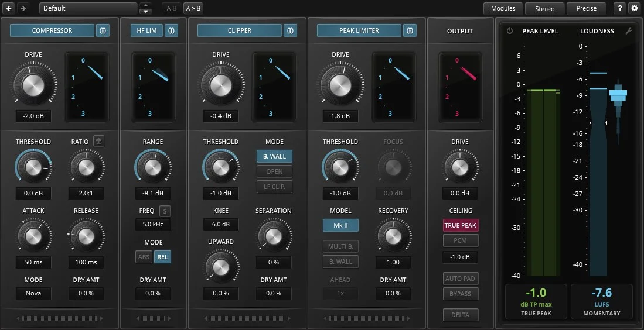Click the Clipper Drive knob
The width and height of the screenshot is (644, 330).
220,84
